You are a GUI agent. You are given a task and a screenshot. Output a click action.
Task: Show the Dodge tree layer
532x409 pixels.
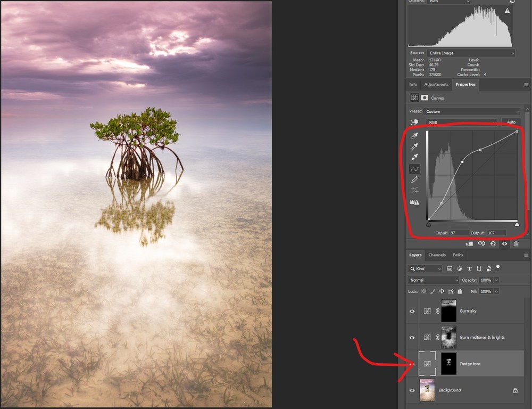tap(412, 364)
